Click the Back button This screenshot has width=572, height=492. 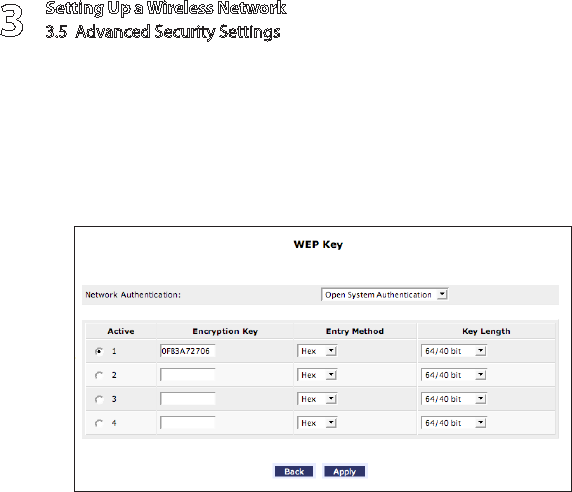pyautogui.click(x=294, y=472)
